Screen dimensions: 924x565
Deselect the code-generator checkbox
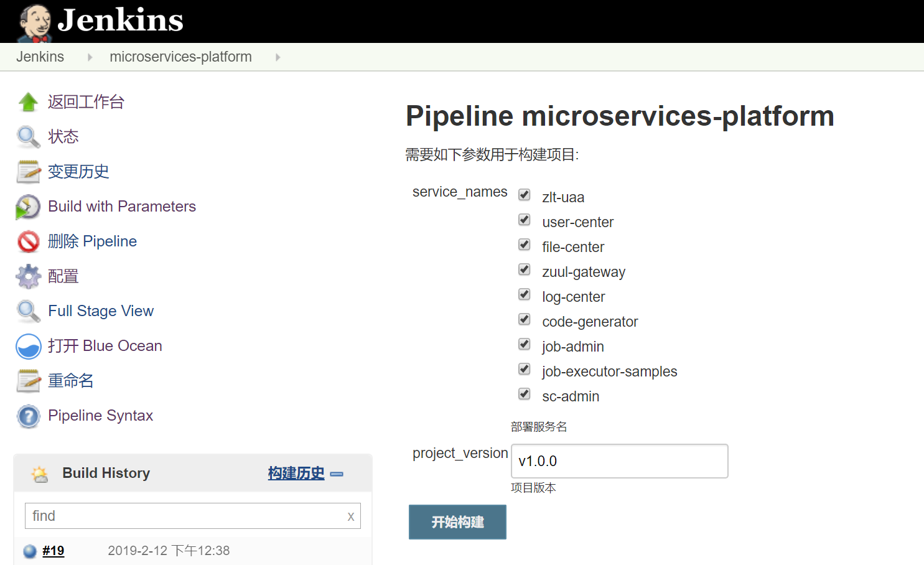tap(525, 319)
